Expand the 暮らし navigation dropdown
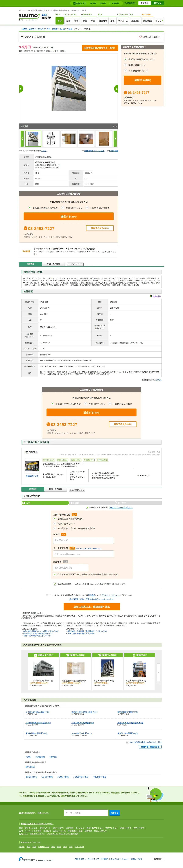This screenshot has height=868, width=183. [159, 21]
